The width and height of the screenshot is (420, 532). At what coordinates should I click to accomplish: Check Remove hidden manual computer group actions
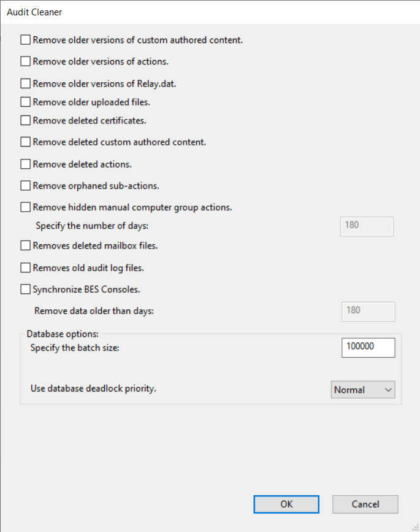[25, 207]
